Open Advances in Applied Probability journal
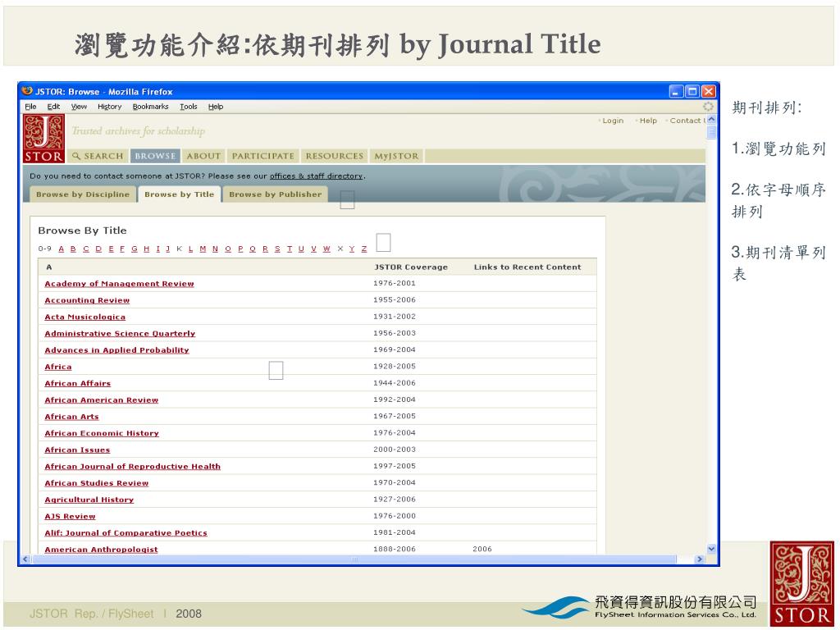 [x=116, y=349]
